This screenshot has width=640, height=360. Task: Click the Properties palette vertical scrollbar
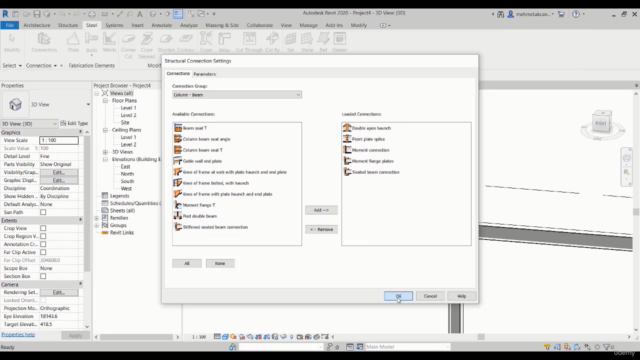(87, 204)
